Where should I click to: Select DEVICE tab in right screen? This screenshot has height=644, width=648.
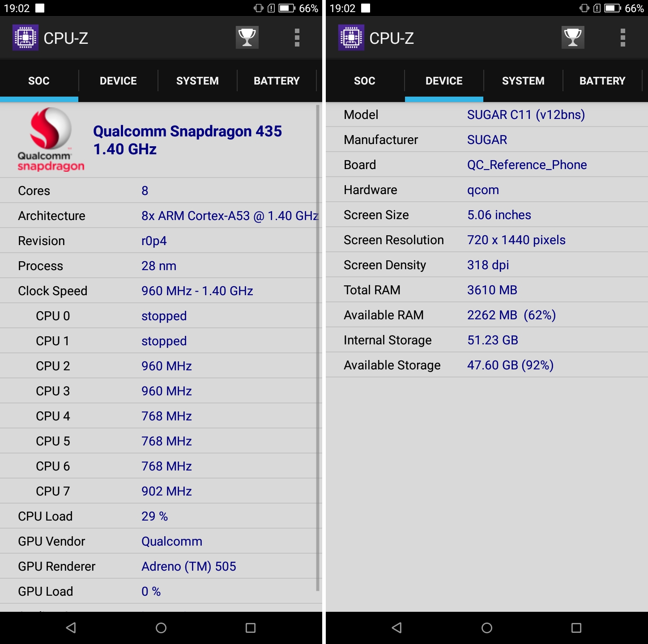coord(444,81)
